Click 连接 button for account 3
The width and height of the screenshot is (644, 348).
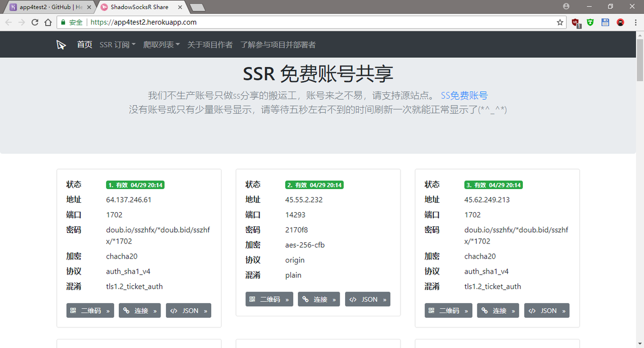[498, 311]
